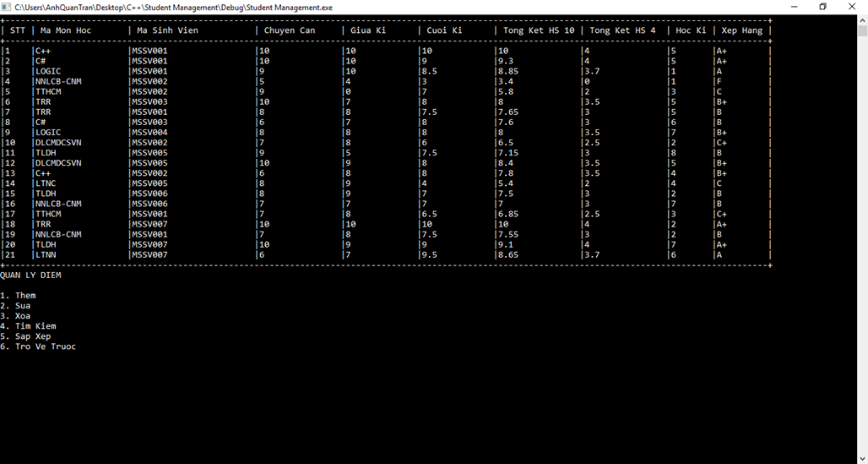868x464 pixels.
Task: Restore down the console window
Action: (823, 7)
